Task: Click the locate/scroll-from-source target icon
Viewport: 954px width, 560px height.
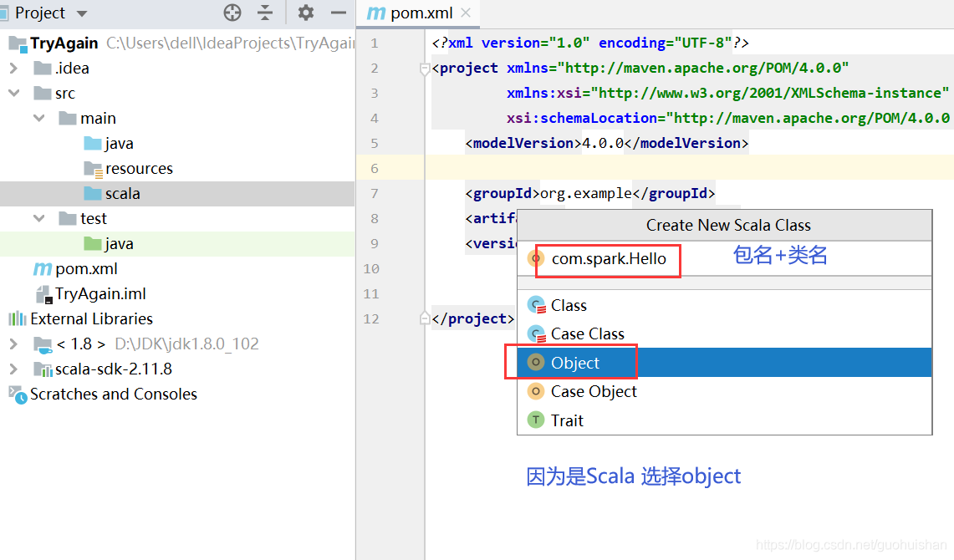Action: pyautogui.click(x=232, y=13)
